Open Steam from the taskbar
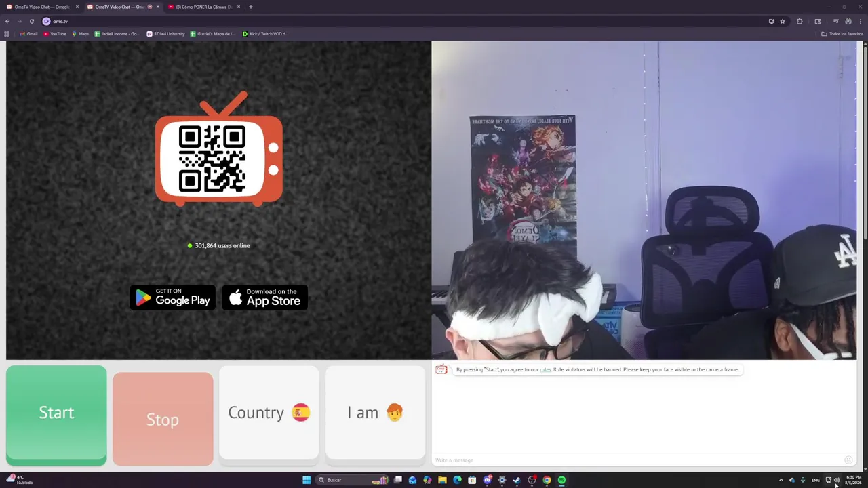 (x=517, y=480)
